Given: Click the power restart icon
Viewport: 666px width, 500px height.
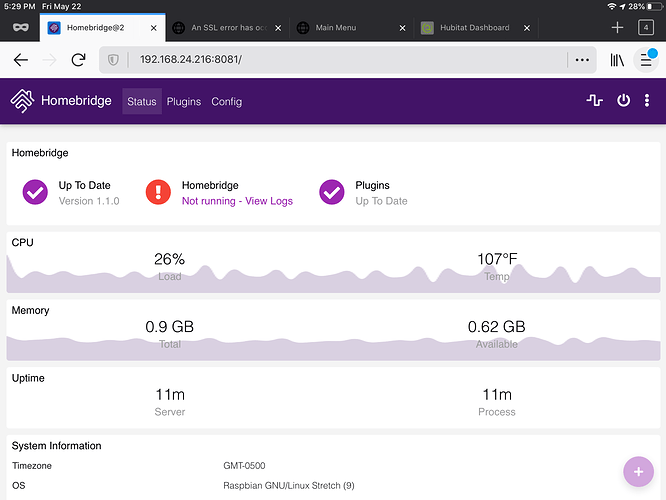Looking at the screenshot, I should [x=623, y=101].
